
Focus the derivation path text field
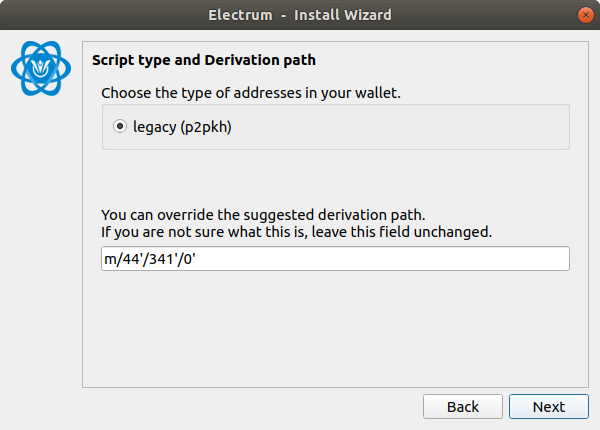click(x=335, y=259)
